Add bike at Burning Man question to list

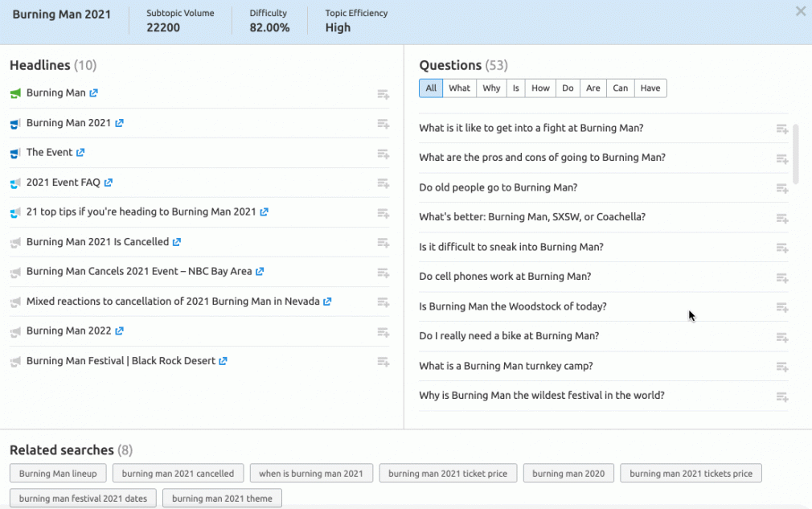tap(782, 338)
